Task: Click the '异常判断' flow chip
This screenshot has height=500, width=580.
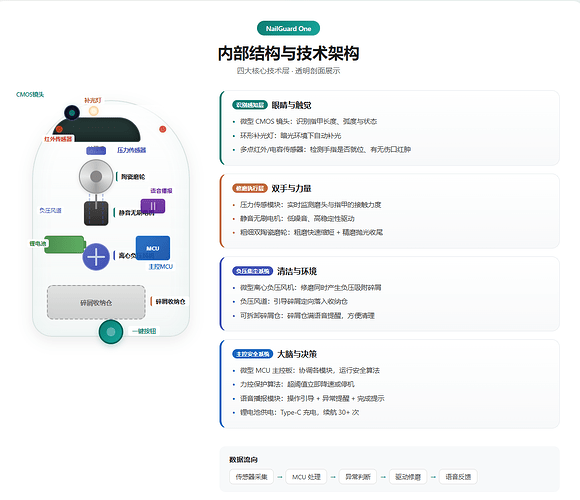Action: point(358,477)
